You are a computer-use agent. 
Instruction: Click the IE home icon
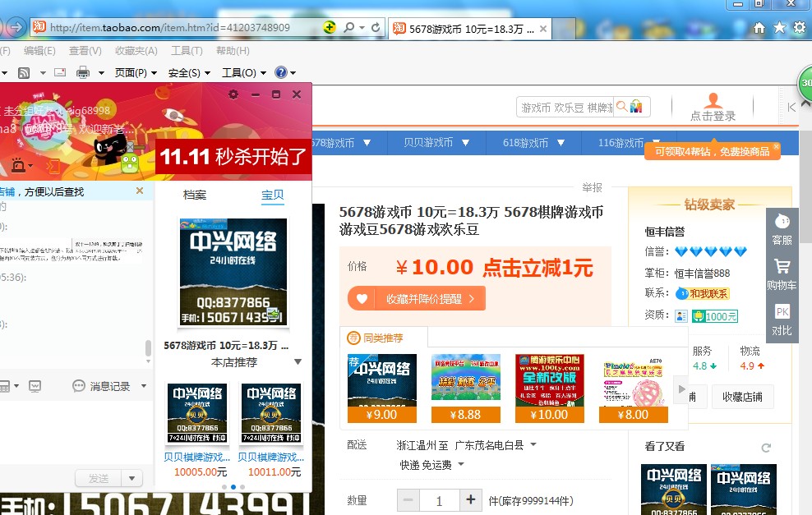(759, 28)
